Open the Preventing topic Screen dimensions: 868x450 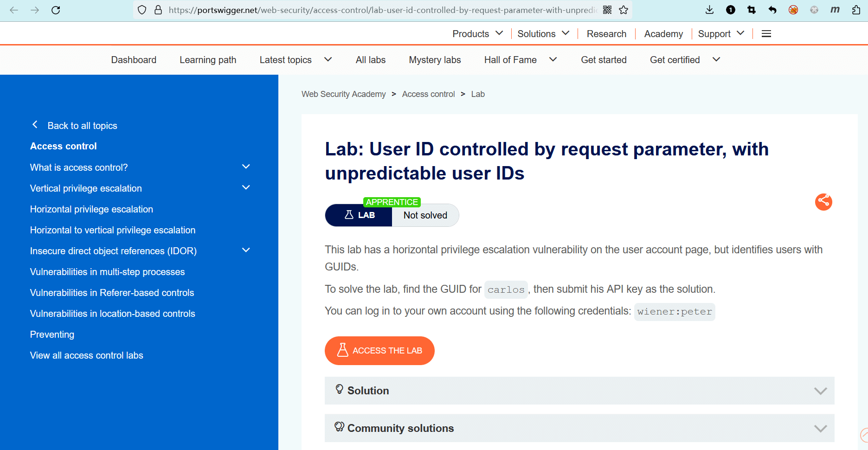pyautogui.click(x=52, y=334)
